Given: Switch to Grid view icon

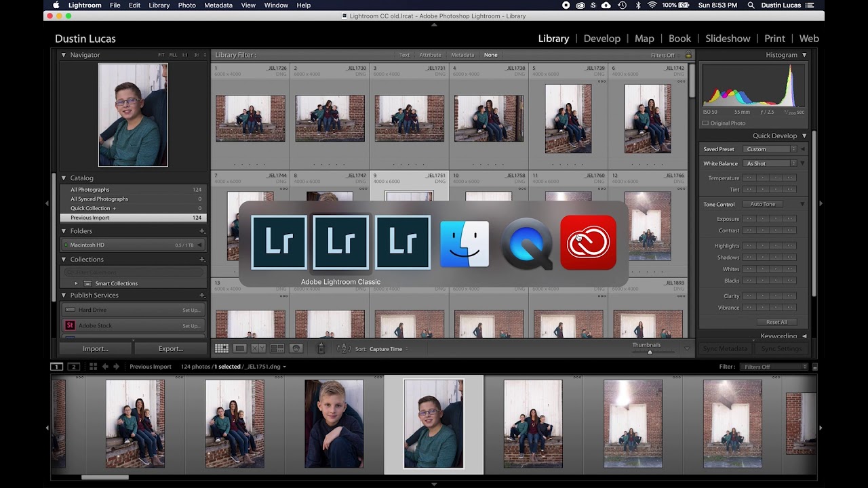Looking at the screenshot, I should click(x=222, y=348).
